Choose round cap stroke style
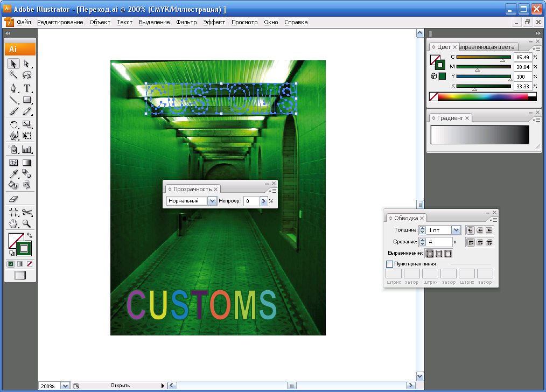The width and height of the screenshot is (546, 392). point(480,230)
